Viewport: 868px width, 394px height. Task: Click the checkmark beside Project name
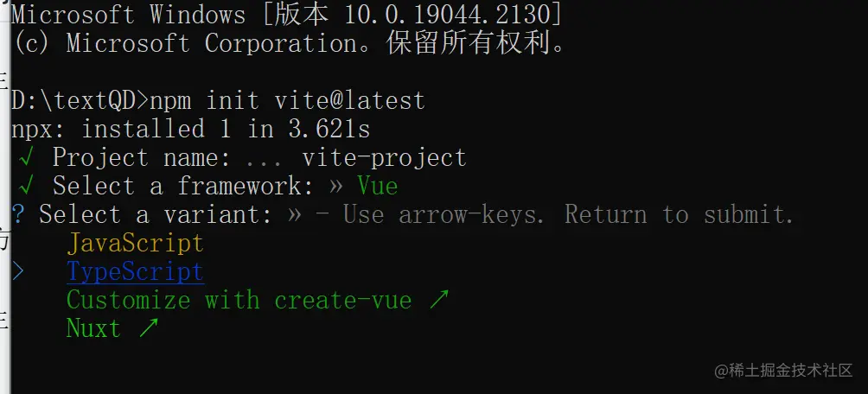coord(26,157)
